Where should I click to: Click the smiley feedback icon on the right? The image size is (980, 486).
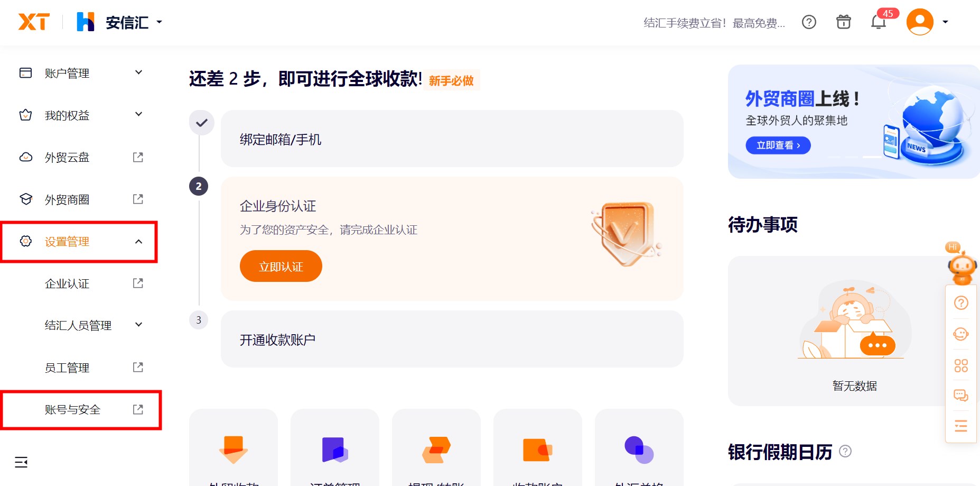[961, 334]
